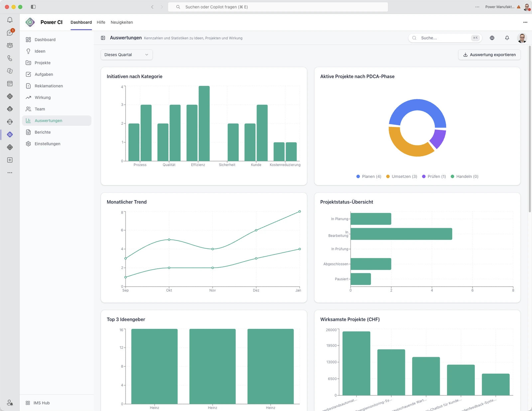Screen dimensions: 532x411
Task: Click Auswertung exportieren button
Action: 489,55
